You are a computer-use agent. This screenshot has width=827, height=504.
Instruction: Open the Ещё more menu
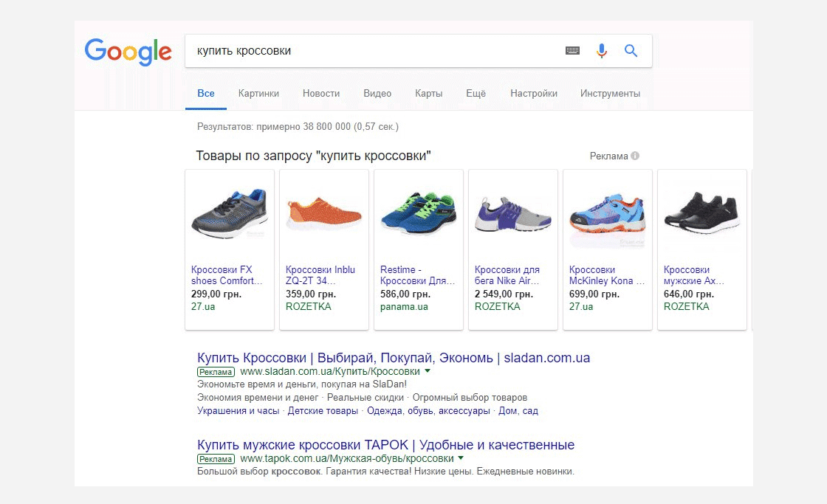[476, 93]
